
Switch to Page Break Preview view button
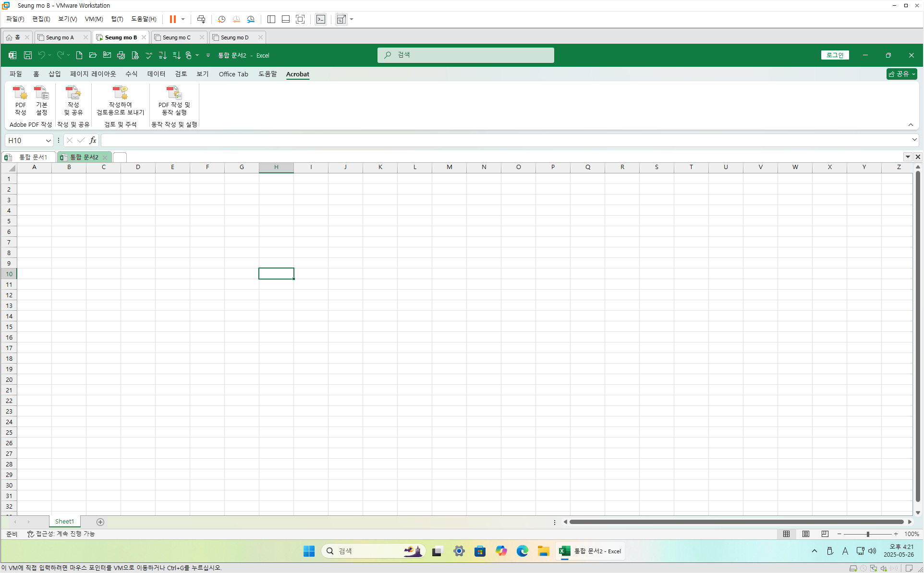[825, 534]
